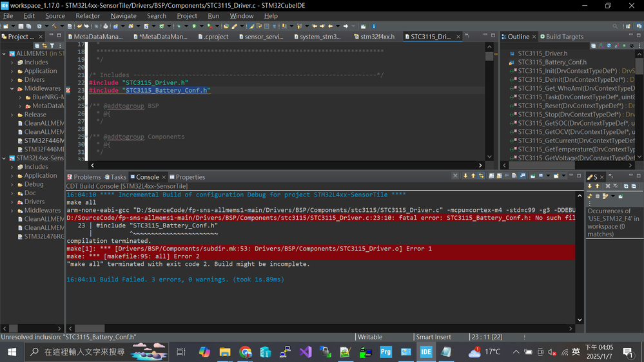This screenshot has width=644, height=362.
Task: Click Expand All in Search view
Action: coord(626,186)
